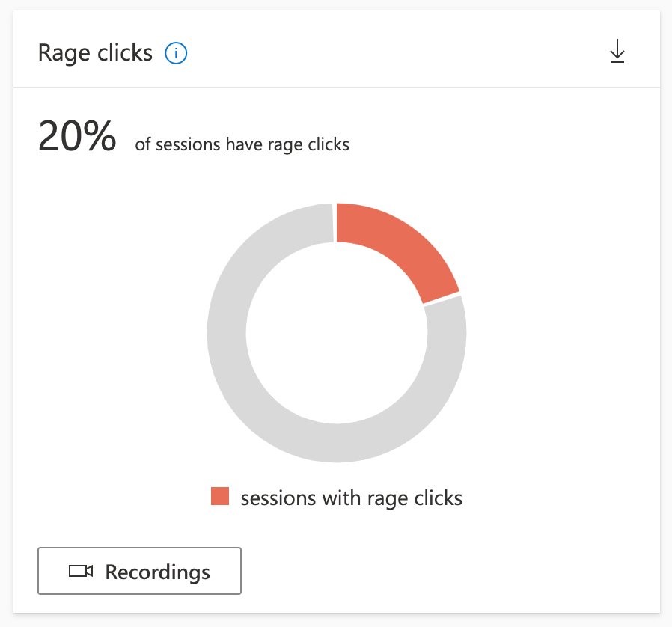Screen dimensions: 672x627
Task: Click the word 'clicks' in the card title
Action: (125, 52)
